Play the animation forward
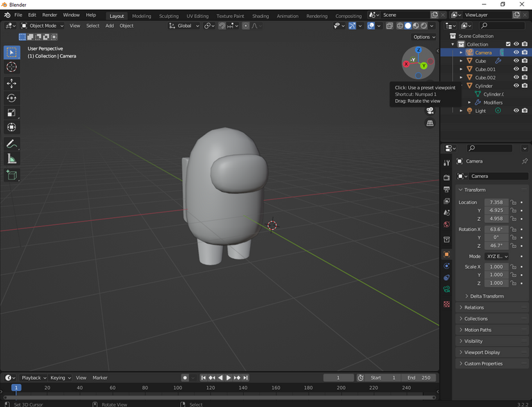The height and width of the screenshot is (407, 532). (229, 377)
